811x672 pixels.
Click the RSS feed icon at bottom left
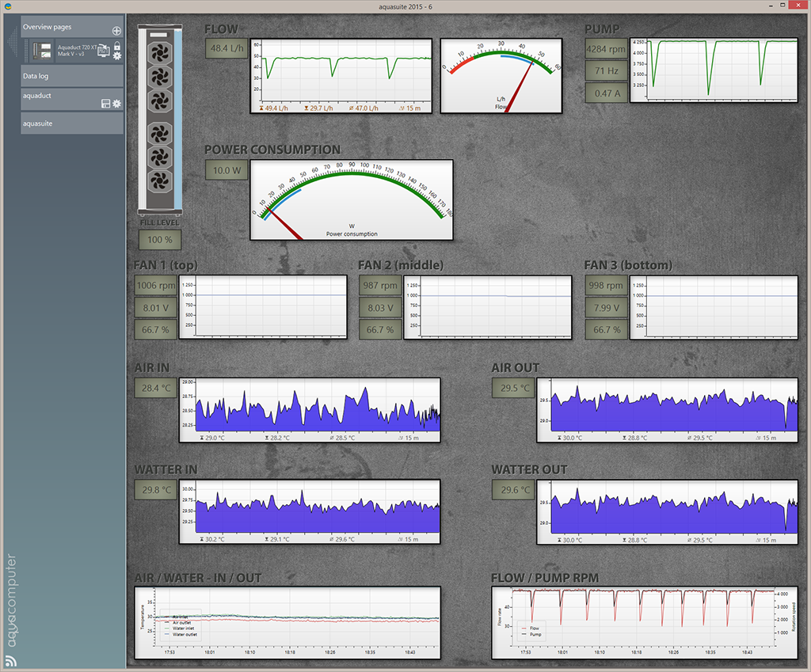[10, 660]
